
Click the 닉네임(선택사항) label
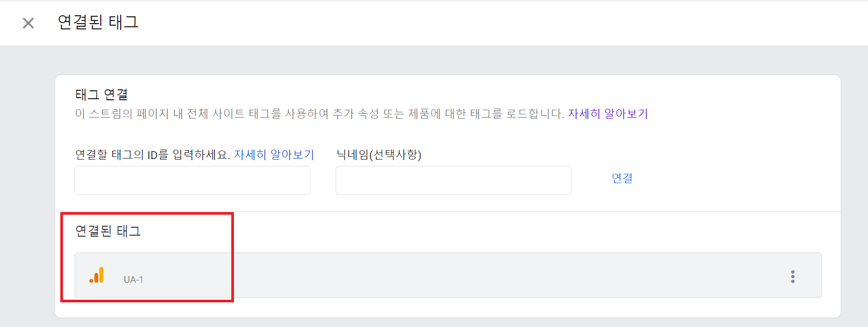click(x=379, y=155)
